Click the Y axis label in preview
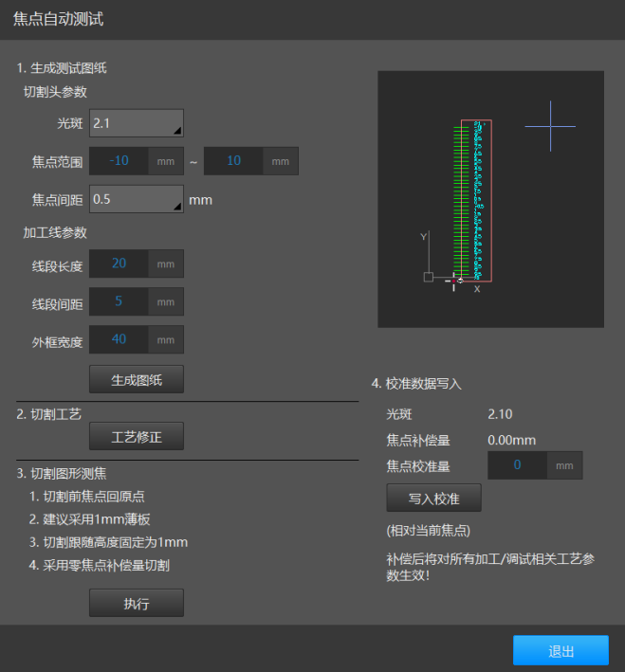This screenshot has height=672, width=625. coord(423,237)
